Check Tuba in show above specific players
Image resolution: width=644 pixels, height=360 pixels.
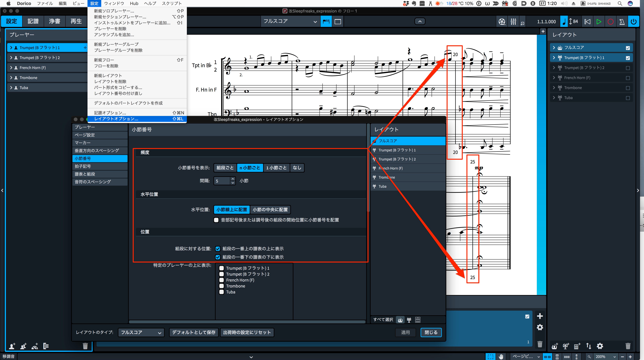(x=222, y=292)
